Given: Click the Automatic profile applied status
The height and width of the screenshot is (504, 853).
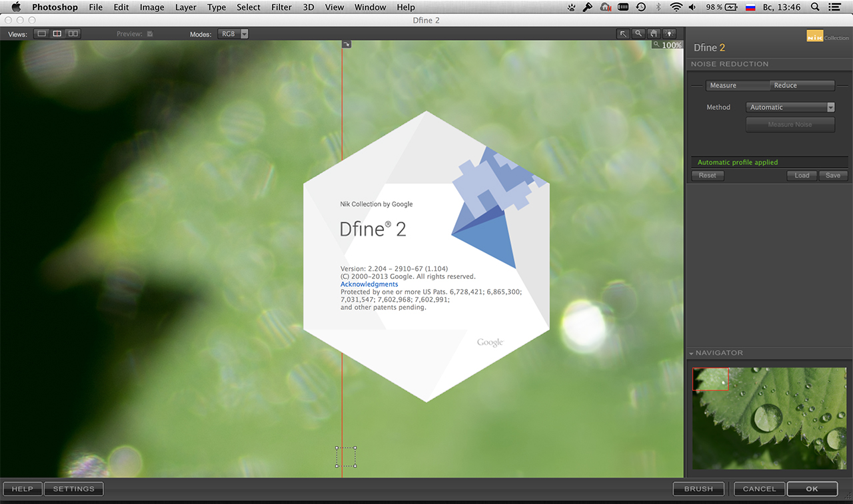Looking at the screenshot, I should pyautogui.click(x=738, y=162).
